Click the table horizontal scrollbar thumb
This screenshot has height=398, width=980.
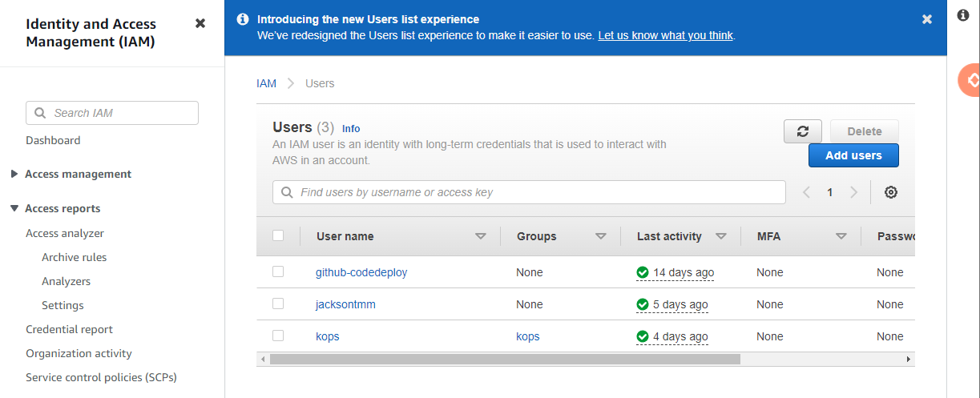click(505, 360)
